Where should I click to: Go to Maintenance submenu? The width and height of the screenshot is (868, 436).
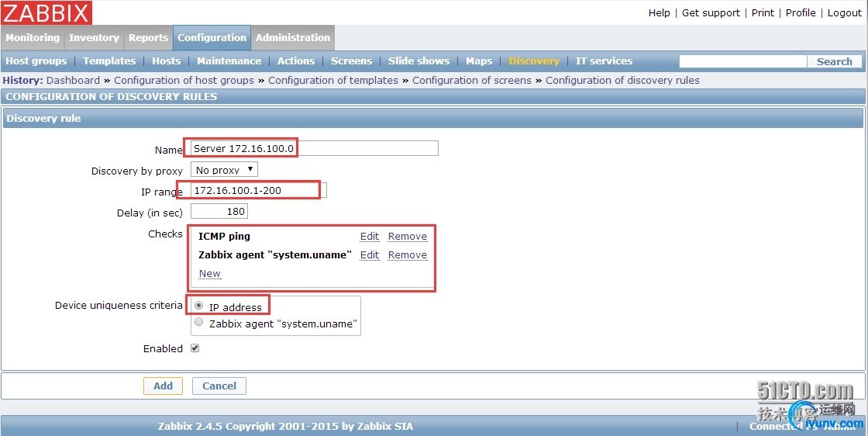tap(229, 61)
